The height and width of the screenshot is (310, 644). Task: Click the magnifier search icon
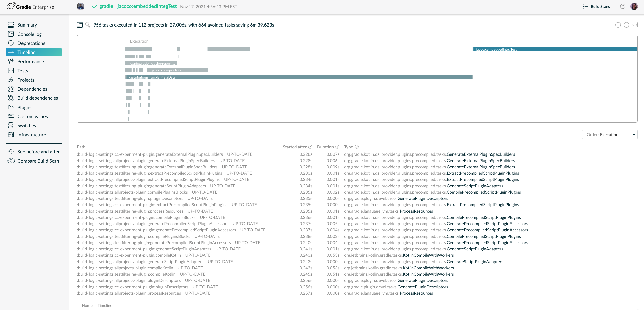[88, 25]
